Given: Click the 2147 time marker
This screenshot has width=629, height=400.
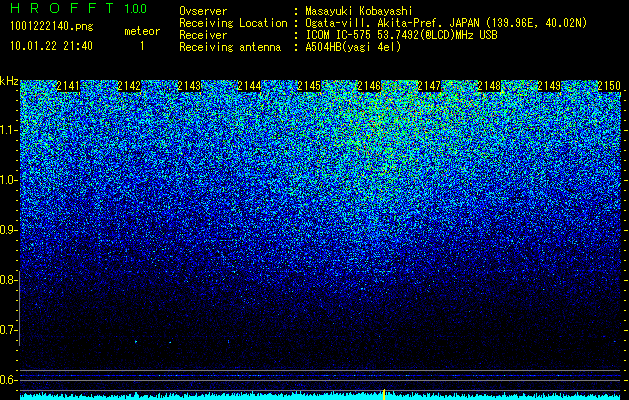Looking at the screenshot, I should click(429, 86).
